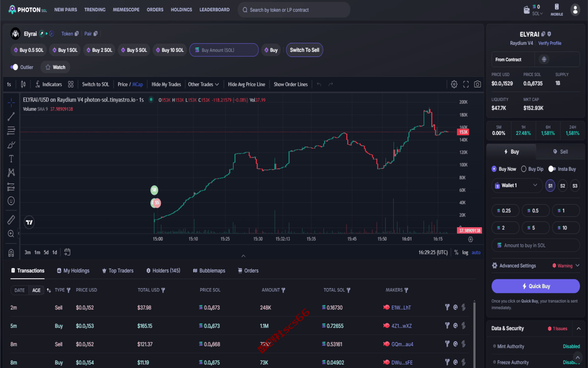Filter the E1W...LhT maker row
This screenshot has width=588, height=368.
click(x=447, y=307)
